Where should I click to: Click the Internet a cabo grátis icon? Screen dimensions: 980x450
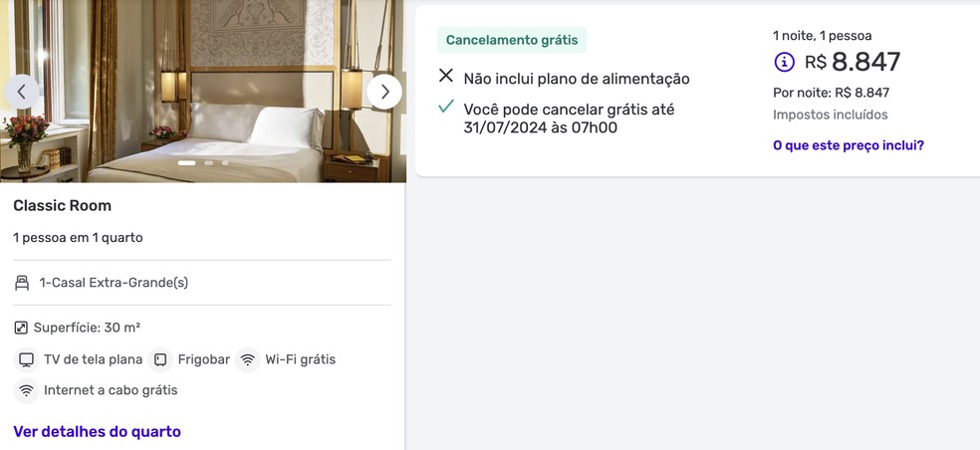click(x=26, y=390)
